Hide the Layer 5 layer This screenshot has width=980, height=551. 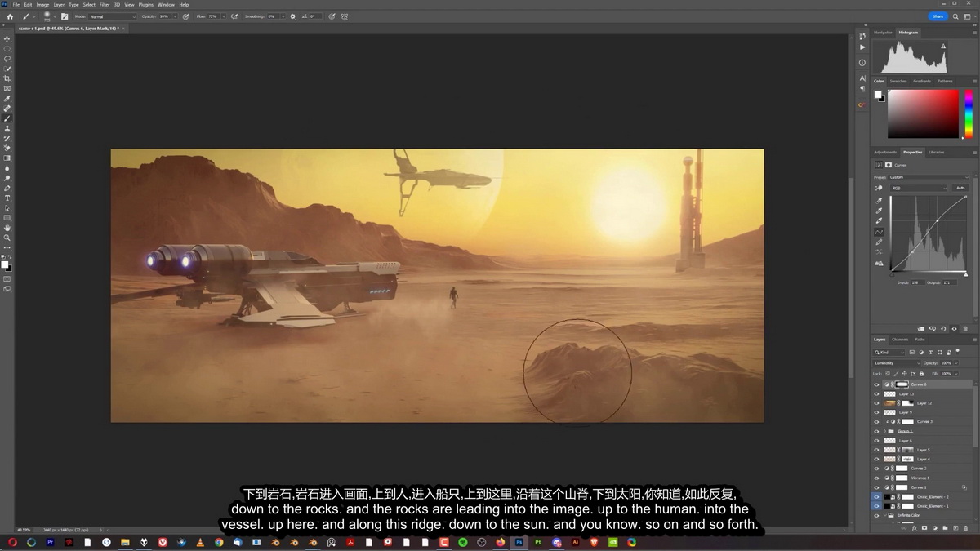pyautogui.click(x=876, y=450)
